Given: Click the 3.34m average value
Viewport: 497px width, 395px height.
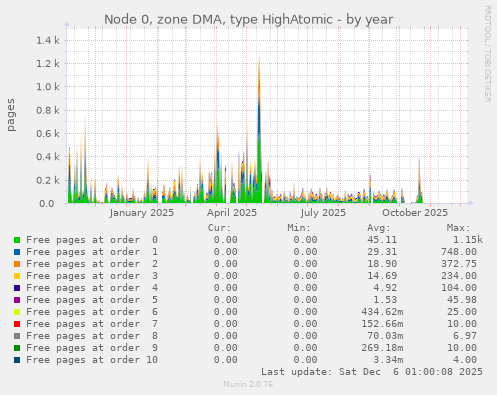Looking at the screenshot, I should coord(388,360).
